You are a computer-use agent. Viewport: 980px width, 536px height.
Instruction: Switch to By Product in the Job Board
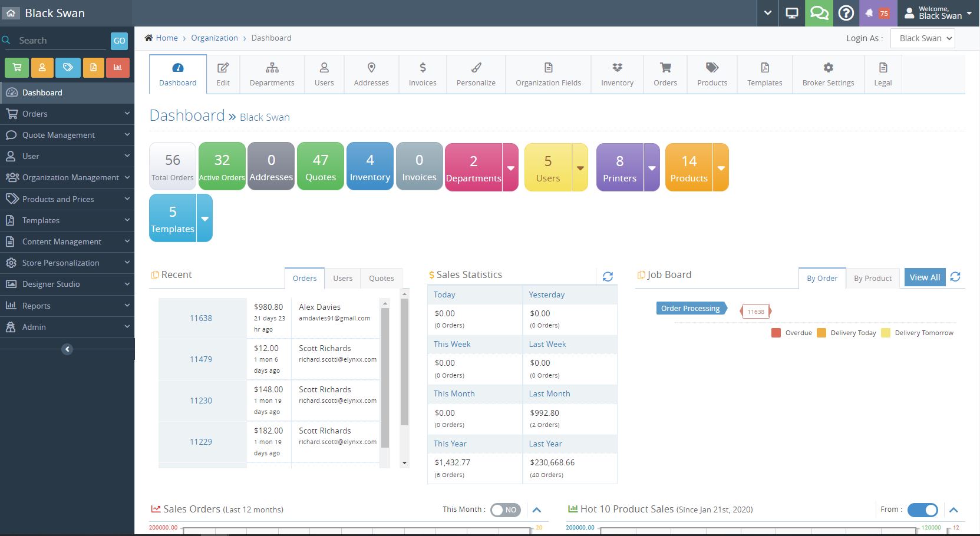[873, 278]
